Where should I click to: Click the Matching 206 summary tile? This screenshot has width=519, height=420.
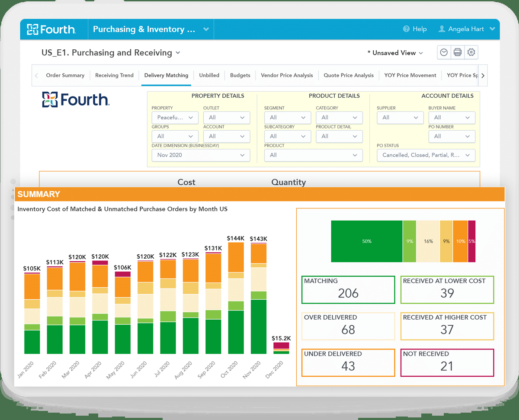point(348,289)
